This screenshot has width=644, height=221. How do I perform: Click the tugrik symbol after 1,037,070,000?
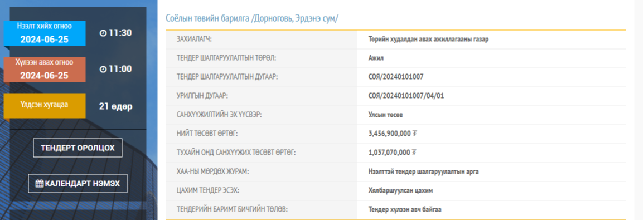pyautogui.click(x=414, y=153)
